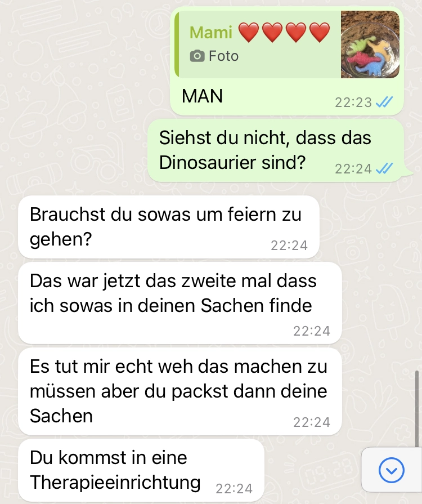Tap the 'Foto' label in quoted reply
The image size is (422, 504).
click(223, 56)
